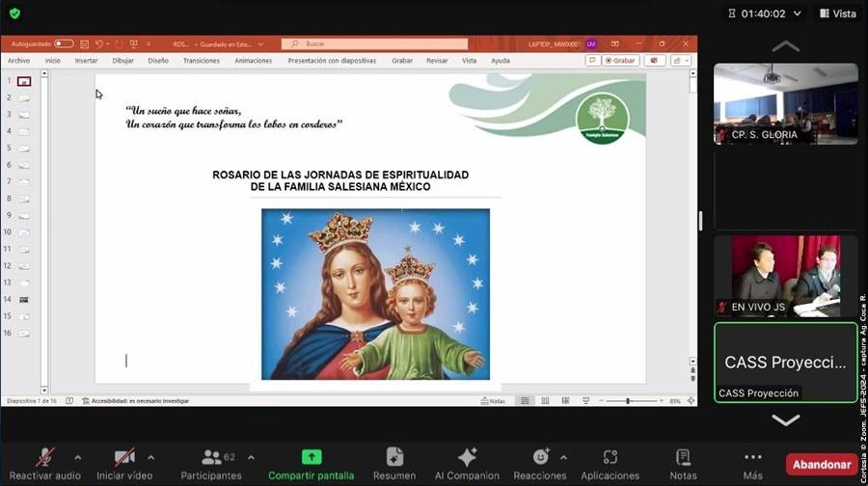
Task: Start video using the crossed camera icon
Action: (124, 457)
